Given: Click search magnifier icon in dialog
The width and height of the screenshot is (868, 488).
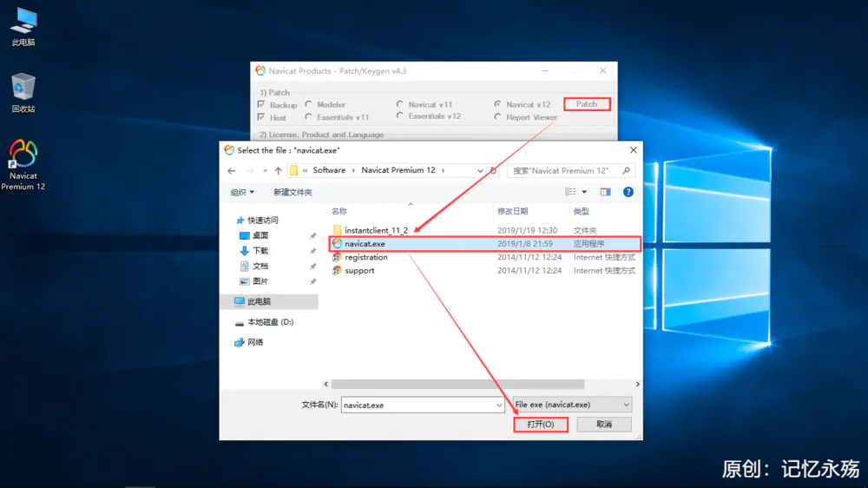Looking at the screenshot, I should coord(626,170).
